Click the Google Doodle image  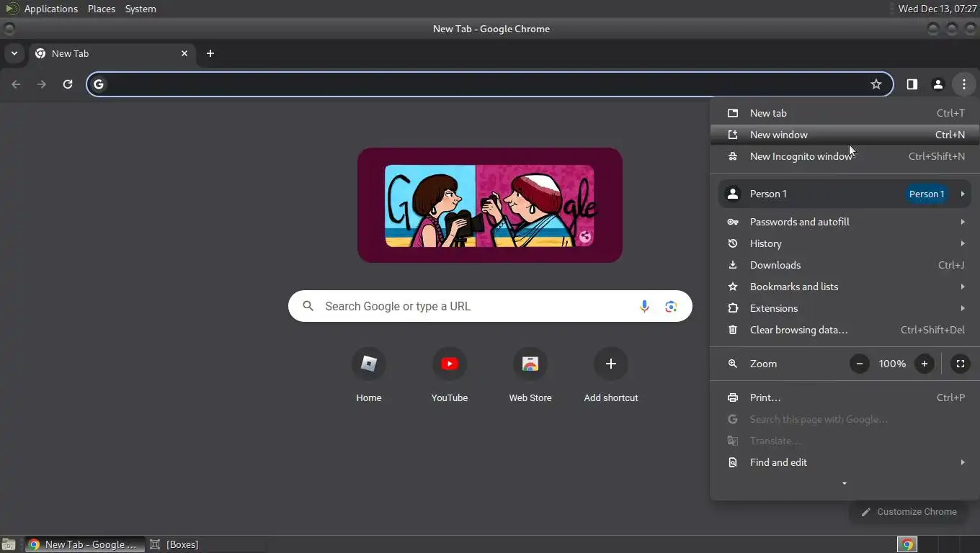tap(490, 205)
